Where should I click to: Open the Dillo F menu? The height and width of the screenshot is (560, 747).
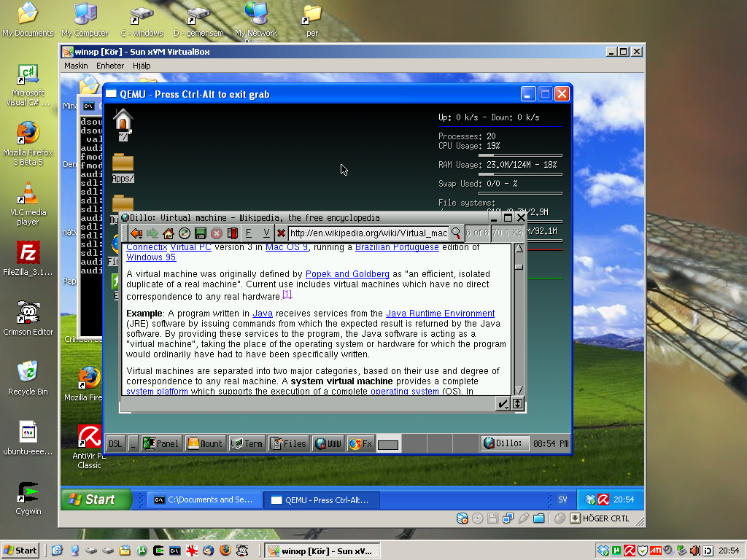tap(249, 233)
